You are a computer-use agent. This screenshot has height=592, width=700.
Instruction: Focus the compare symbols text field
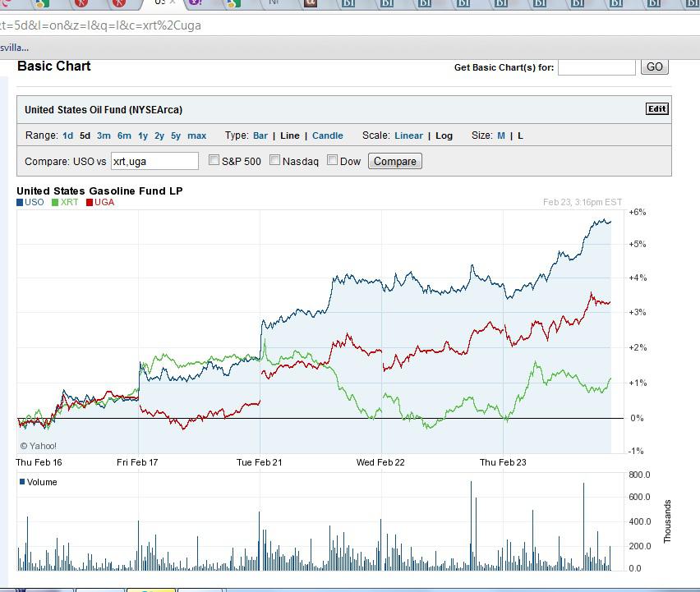point(154,161)
